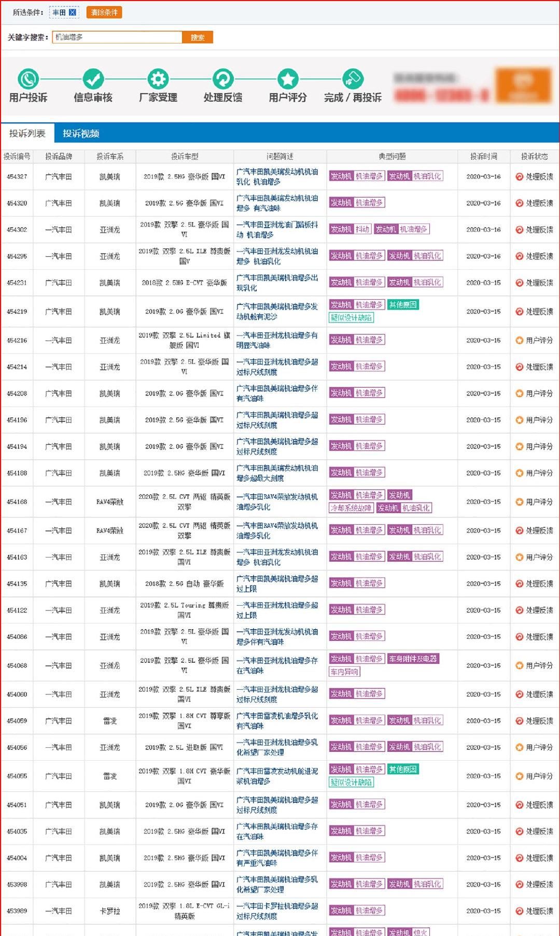This screenshot has width=560, height=936.
Task: Click the 处理反馈 refresh icon in process bar
Action: click(223, 79)
